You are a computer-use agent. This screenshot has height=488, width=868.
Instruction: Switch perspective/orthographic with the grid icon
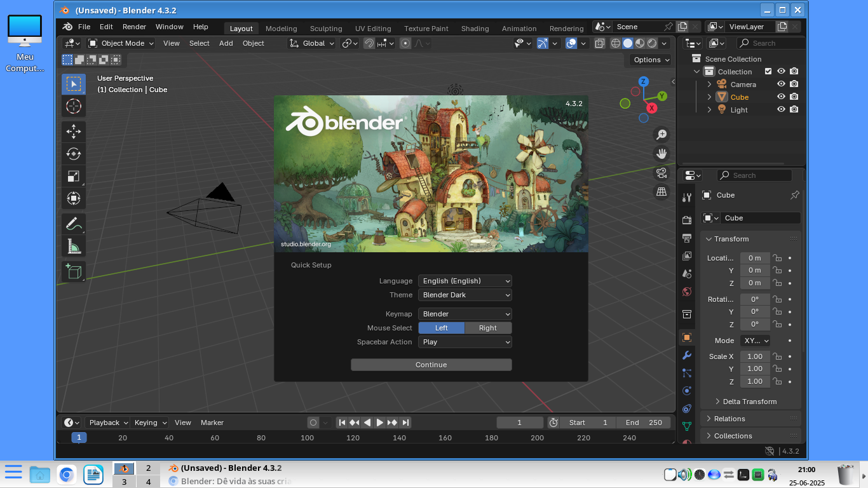click(x=661, y=191)
